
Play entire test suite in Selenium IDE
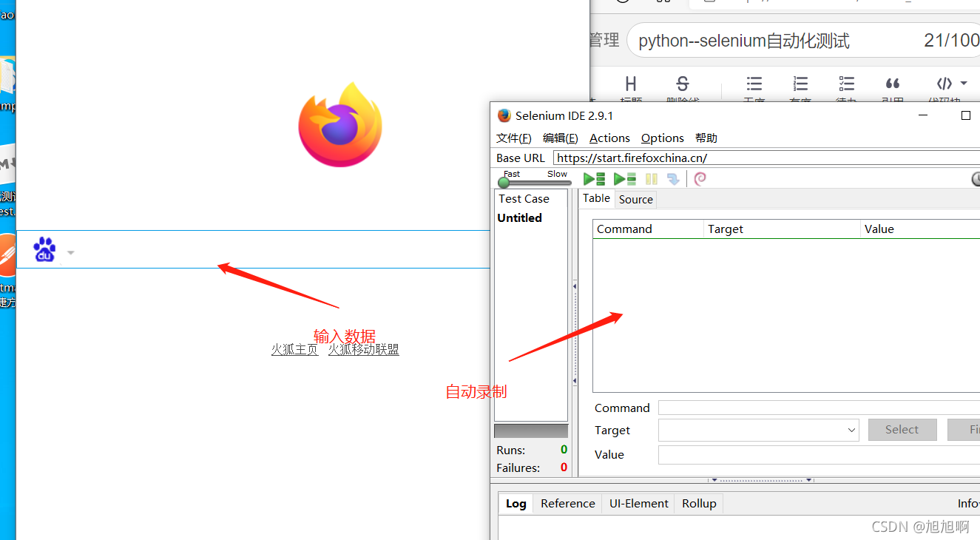click(594, 178)
